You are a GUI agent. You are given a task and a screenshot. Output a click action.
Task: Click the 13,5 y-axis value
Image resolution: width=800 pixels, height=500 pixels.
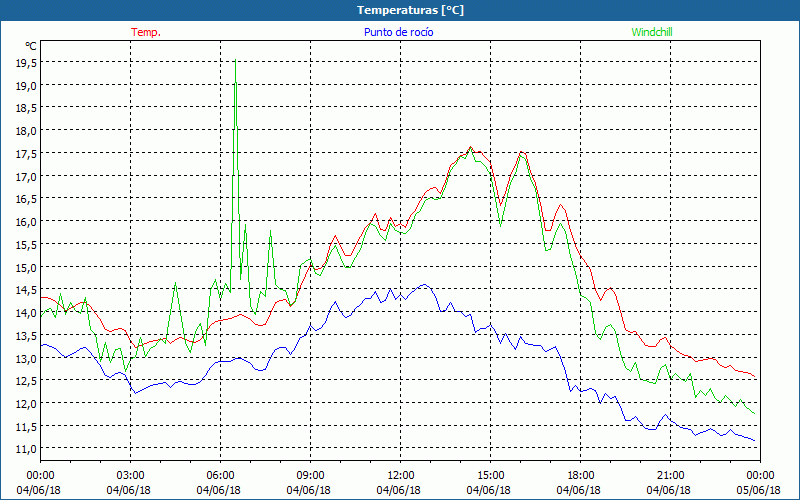27,335
